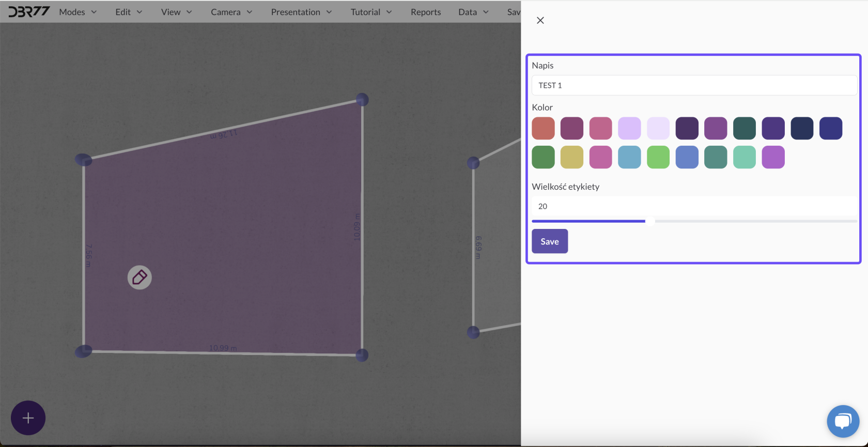Click the polygon's top-right corner vertex
The height and width of the screenshot is (447, 868).
tap(362, 99)
